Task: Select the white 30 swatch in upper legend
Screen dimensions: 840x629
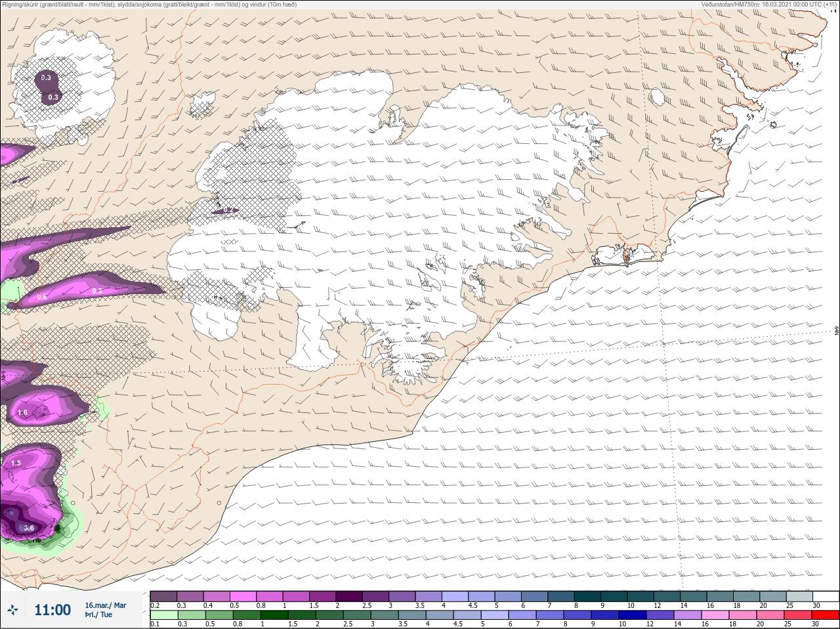Action: click(x=826, y=596)
